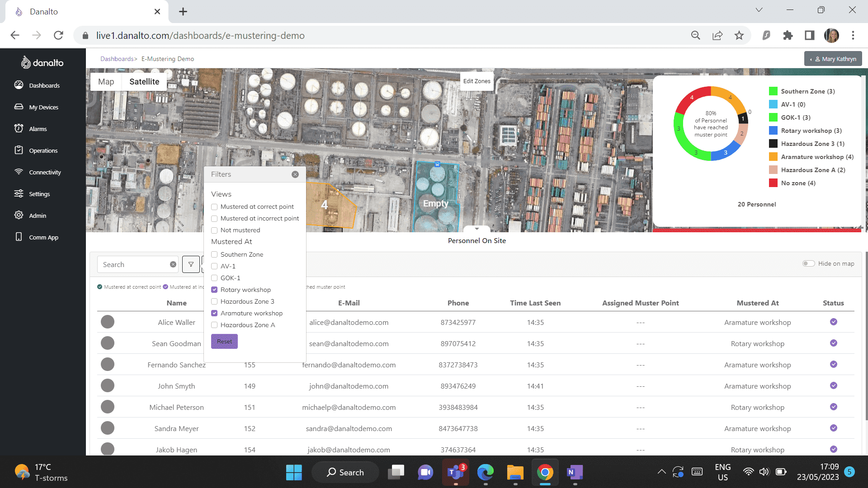Click the Edit Zones button
This screenshot has height=488, width=868.
(476, 81)
